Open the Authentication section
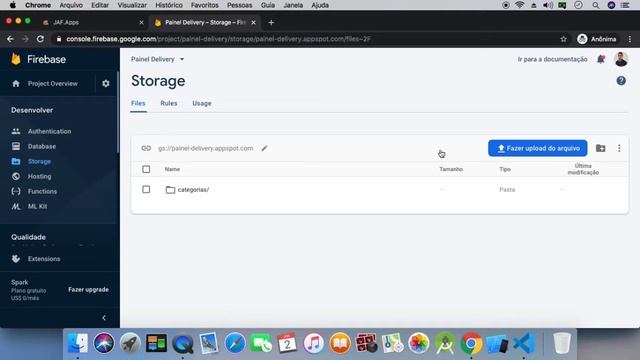 [x=49, y=131]
